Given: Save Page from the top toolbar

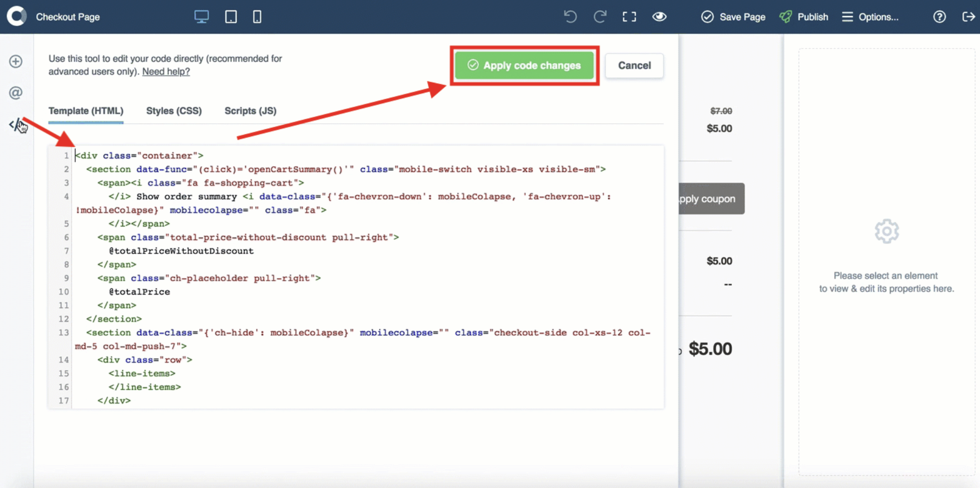Looking at the screenshot, I should 733,17.
